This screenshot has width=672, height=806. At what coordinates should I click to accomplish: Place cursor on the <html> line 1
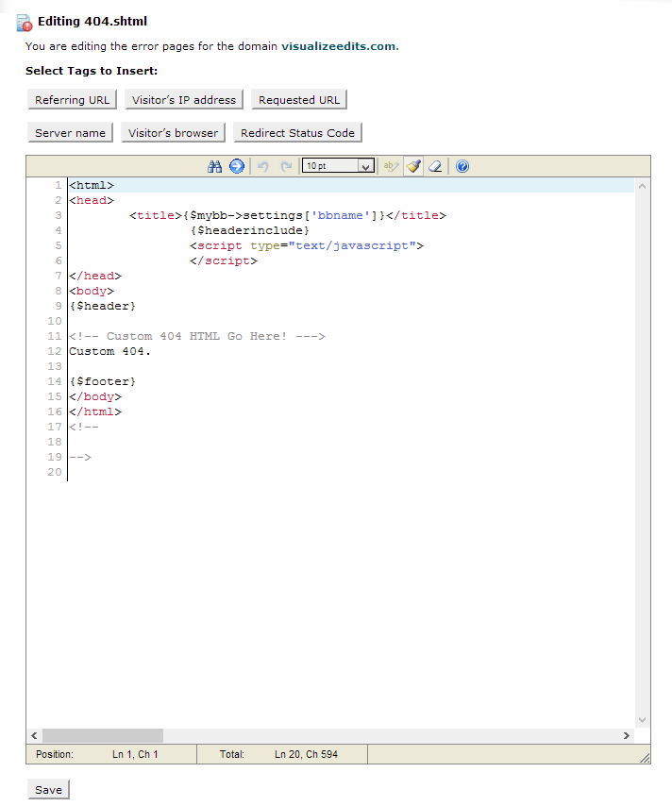click(92, 185)
